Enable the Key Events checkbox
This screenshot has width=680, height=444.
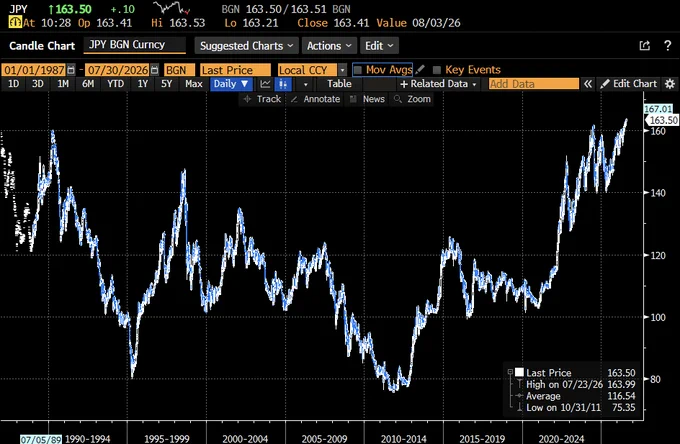[x=437, y=70]
